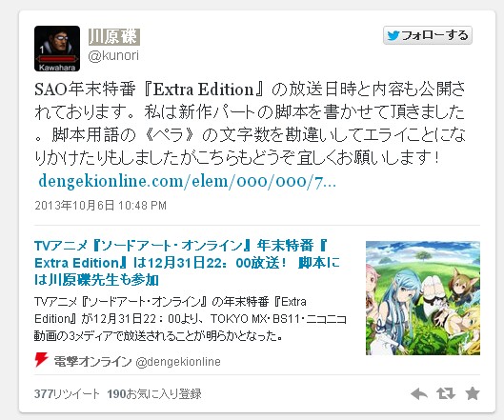
Task: Open the 川原礫 display name
Action: 114,36
